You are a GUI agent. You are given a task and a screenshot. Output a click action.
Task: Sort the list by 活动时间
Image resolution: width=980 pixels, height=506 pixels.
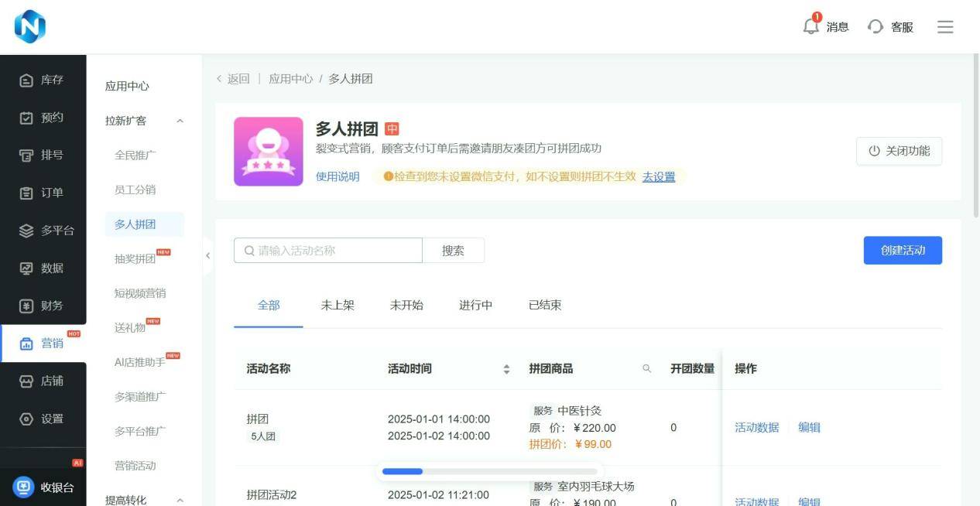[506, 369]
